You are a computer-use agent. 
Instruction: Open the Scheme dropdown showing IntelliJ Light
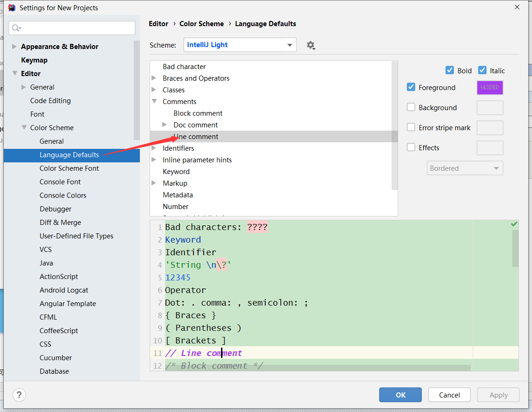240,45
